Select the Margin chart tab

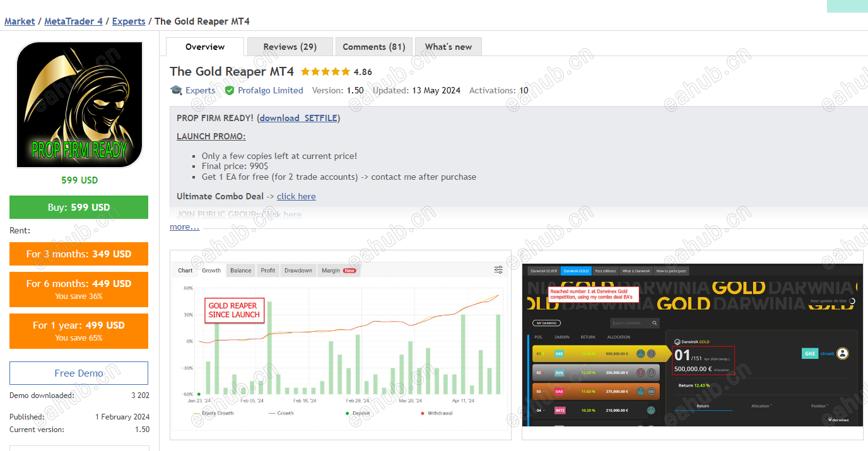[339, 271]
